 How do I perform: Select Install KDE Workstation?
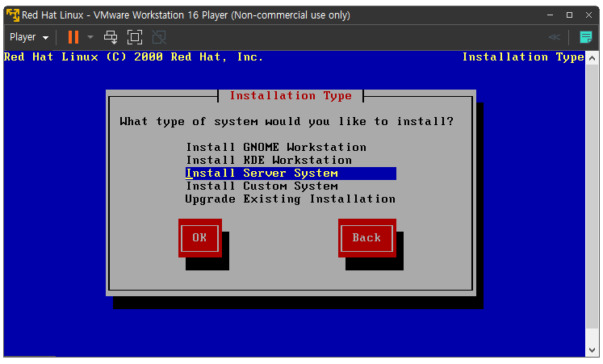(269, 161)
